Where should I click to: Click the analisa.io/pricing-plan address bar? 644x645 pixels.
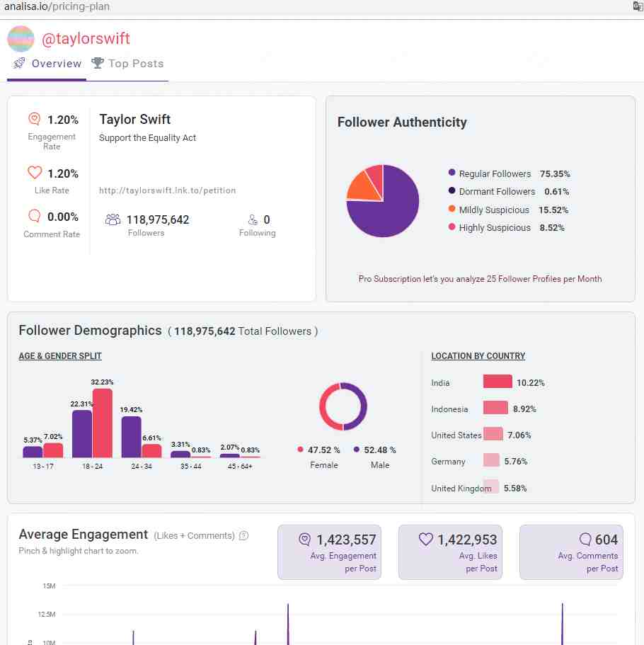(x=57, y=6)
